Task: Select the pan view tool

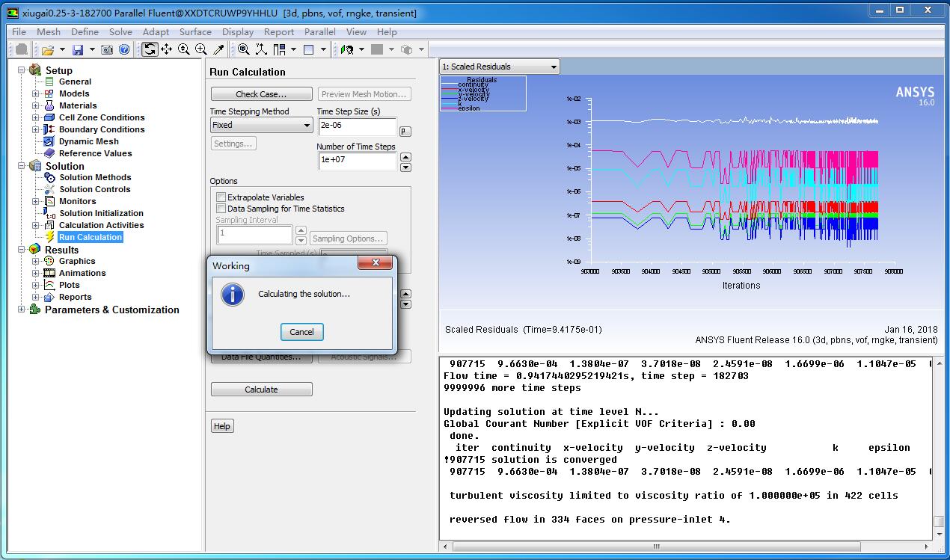Action: pos(166,49)
